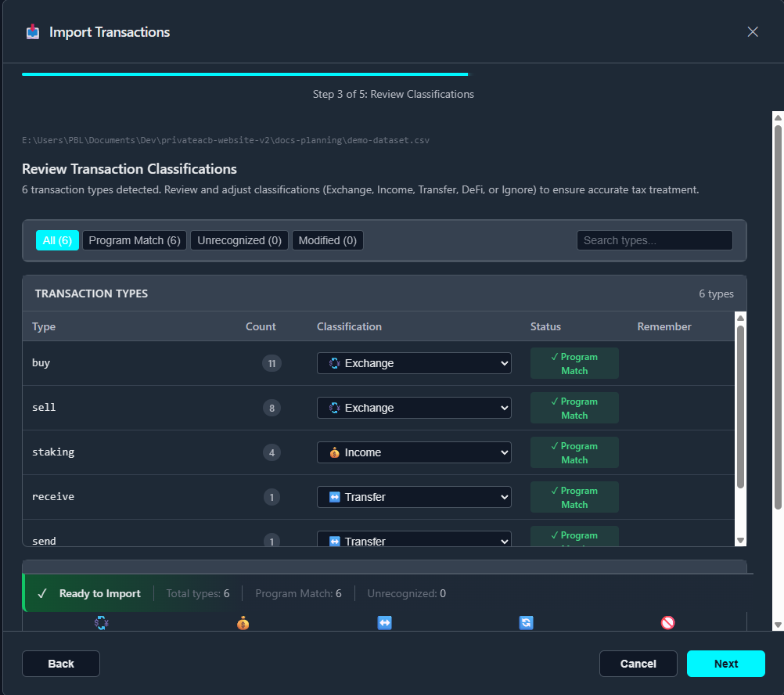The width and height of the screenshot is (784, 695).
Task: Switch to Program Match (6) filter
Action: pyautogui.click(x=135, y=240)
